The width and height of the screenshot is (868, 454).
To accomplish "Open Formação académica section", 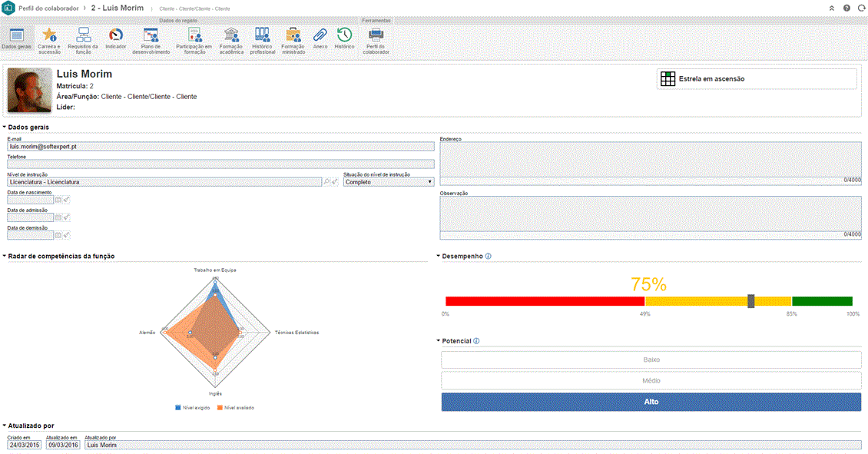I will pos(231,40).
